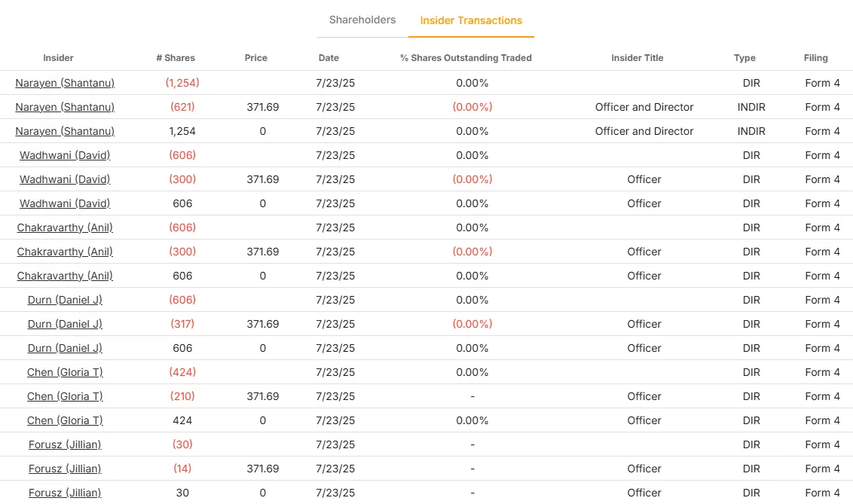Select the Insider Transactions tab
The width and height of the screenshot is (853, 504).
coord(471,21)
